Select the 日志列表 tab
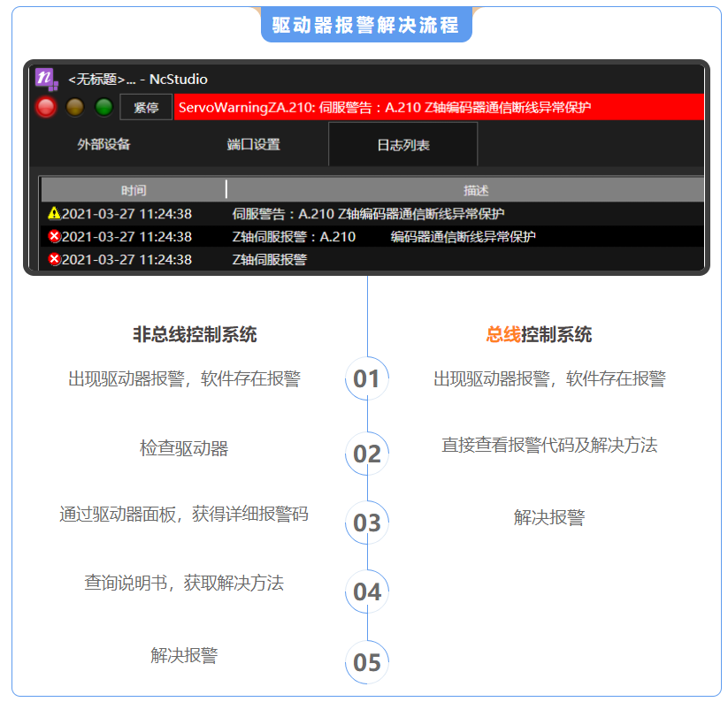This screenshot has width=728, height=702. 402,145
